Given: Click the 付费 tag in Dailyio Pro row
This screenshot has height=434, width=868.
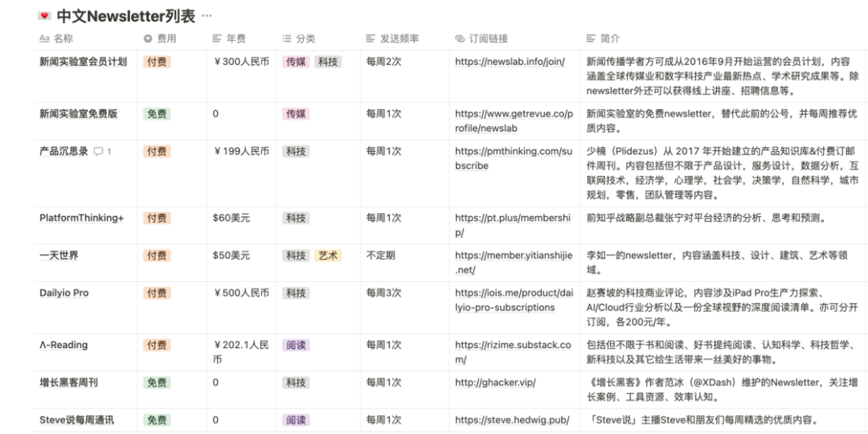Looking at the screenshot, I should click(x=158, y=293).
